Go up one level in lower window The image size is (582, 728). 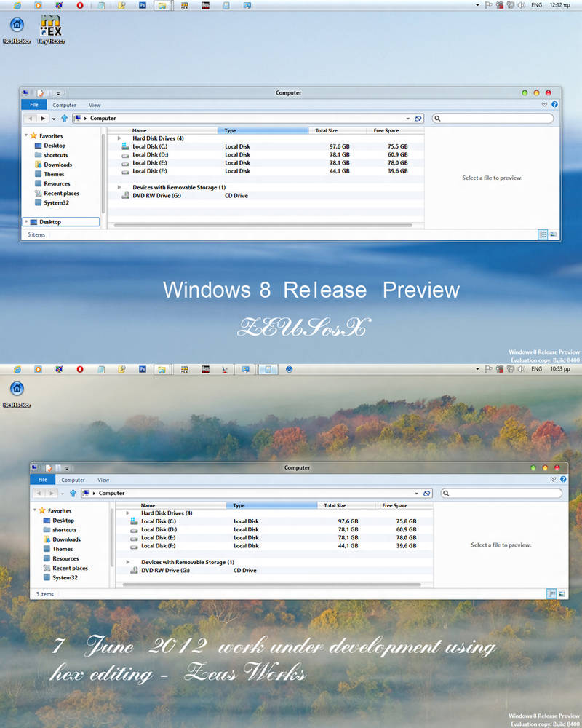[73, 493]
